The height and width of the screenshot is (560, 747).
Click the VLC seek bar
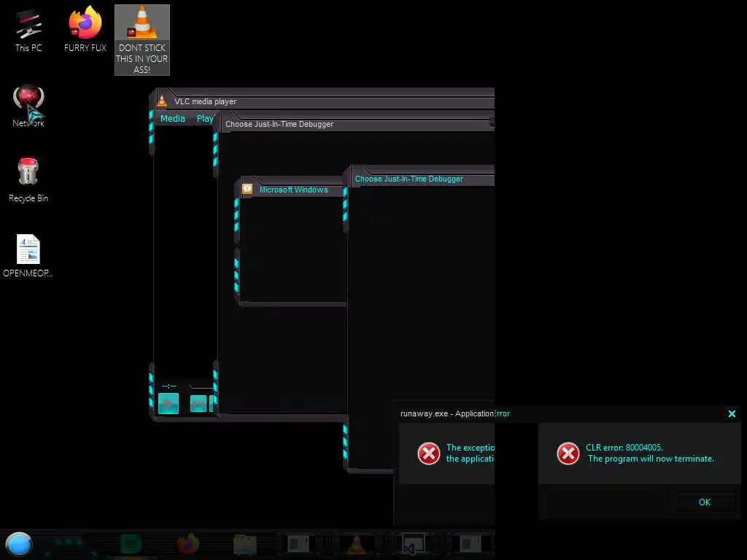pos(203,385)
